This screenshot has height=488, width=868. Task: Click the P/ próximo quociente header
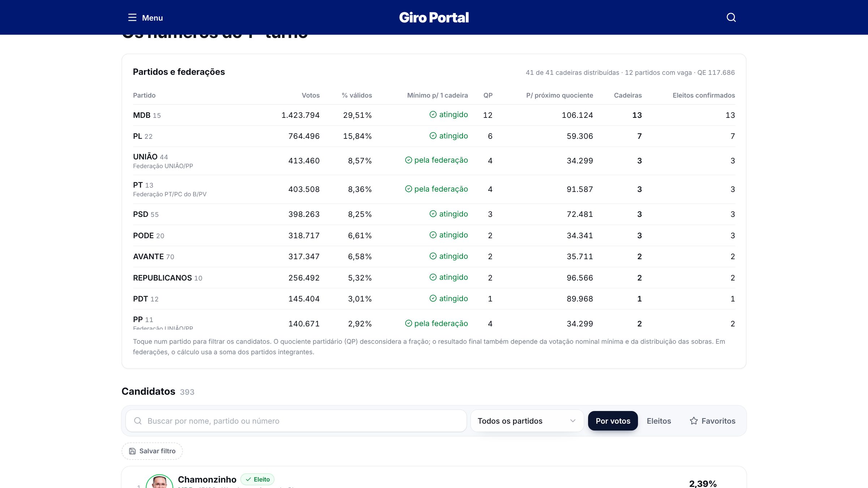tap(559, 95)
